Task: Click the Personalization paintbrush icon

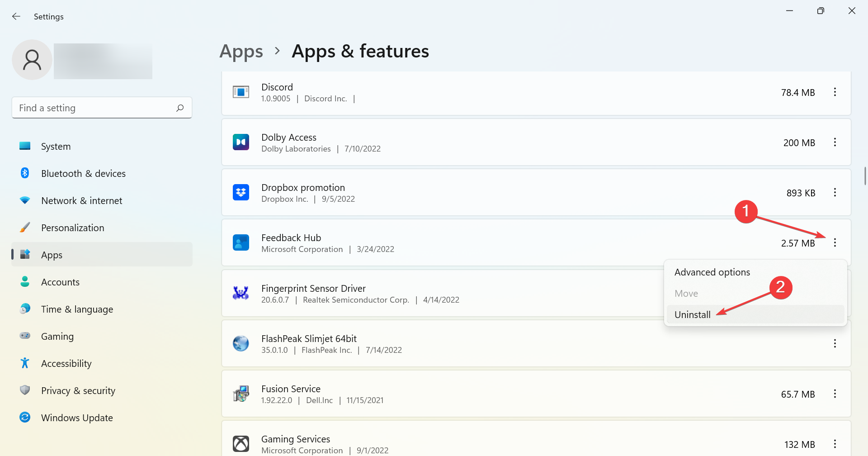Action: pos(25,228)
